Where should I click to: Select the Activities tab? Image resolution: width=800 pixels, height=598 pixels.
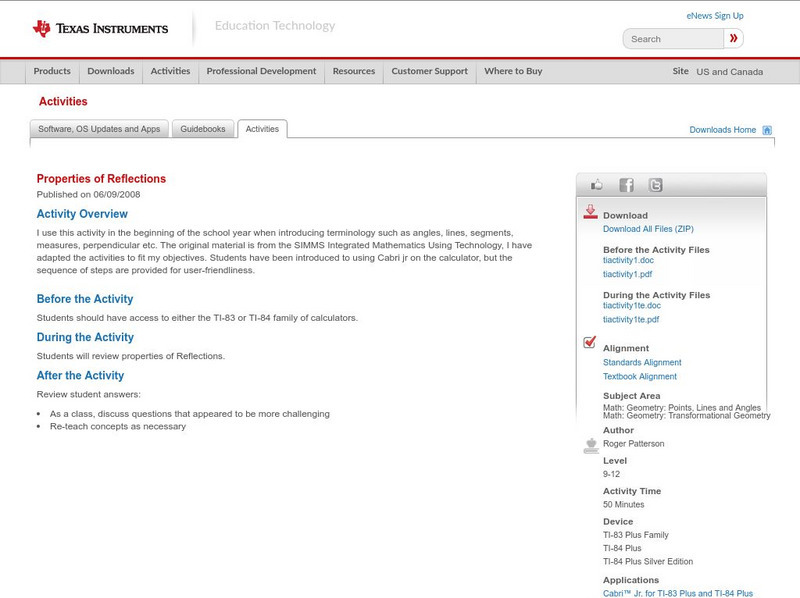262,129
